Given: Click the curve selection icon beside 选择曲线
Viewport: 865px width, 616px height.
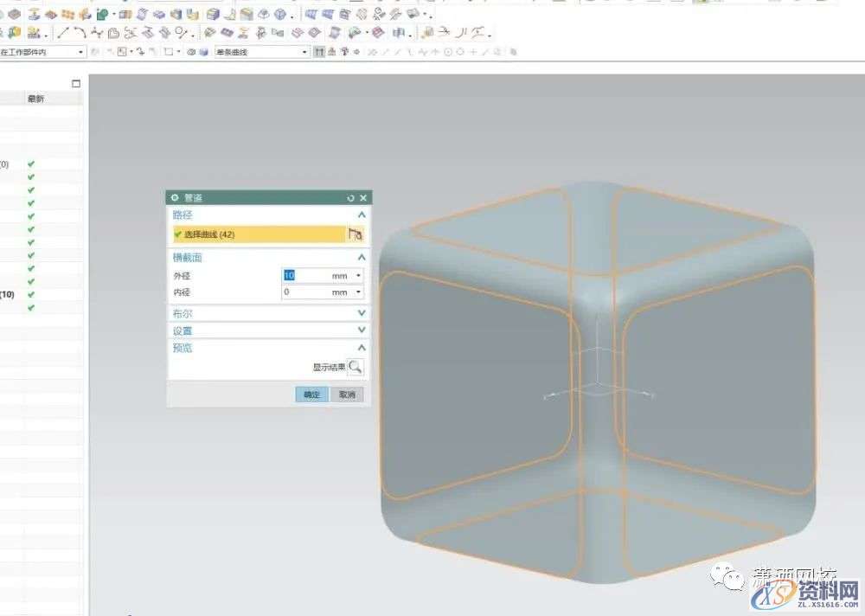Looking at the screenshot, I should click(x=355, y=234).
